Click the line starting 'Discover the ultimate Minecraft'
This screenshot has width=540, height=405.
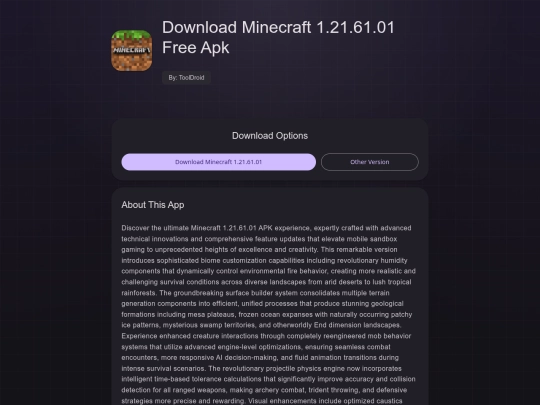point(266,228)
